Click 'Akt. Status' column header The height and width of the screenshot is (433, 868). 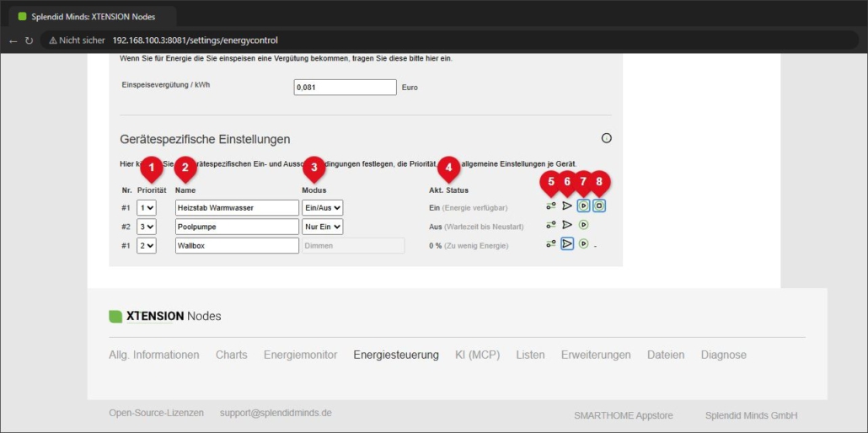(448, 190)
